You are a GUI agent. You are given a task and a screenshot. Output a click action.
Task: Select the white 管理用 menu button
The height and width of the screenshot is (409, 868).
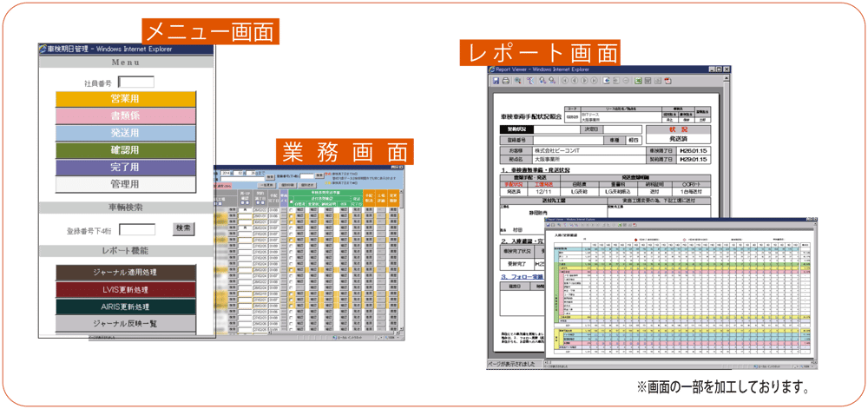126,184
